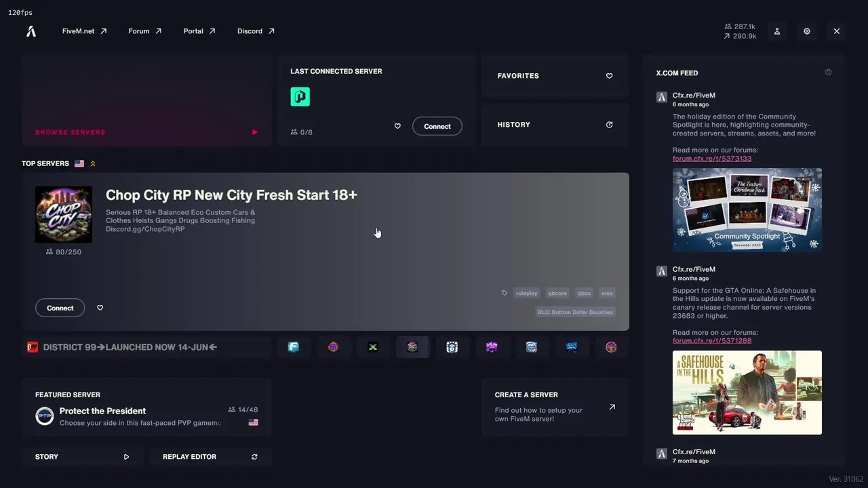Click the qbcore tag

click(557, 293)
